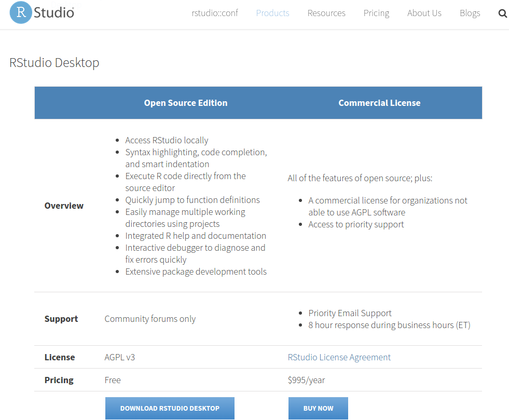The width and height of the screenshot is (509, 420).
Task: Click the RStudio logo
Action: 42,12
